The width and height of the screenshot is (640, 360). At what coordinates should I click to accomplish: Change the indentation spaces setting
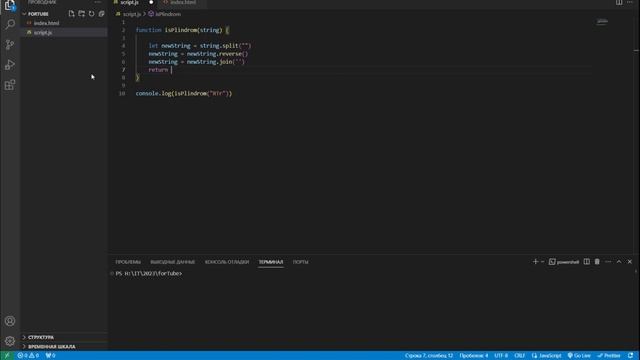pos(473,356)
